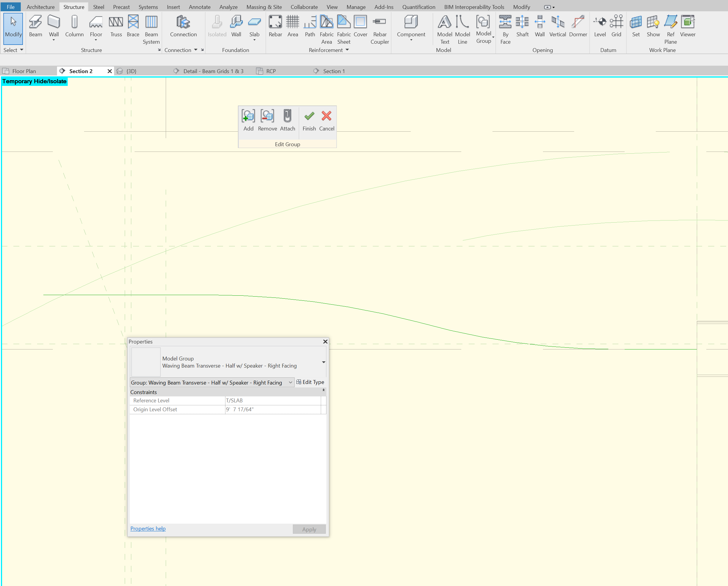Click Apply in the Properties palette

click(x=309, y=529)
